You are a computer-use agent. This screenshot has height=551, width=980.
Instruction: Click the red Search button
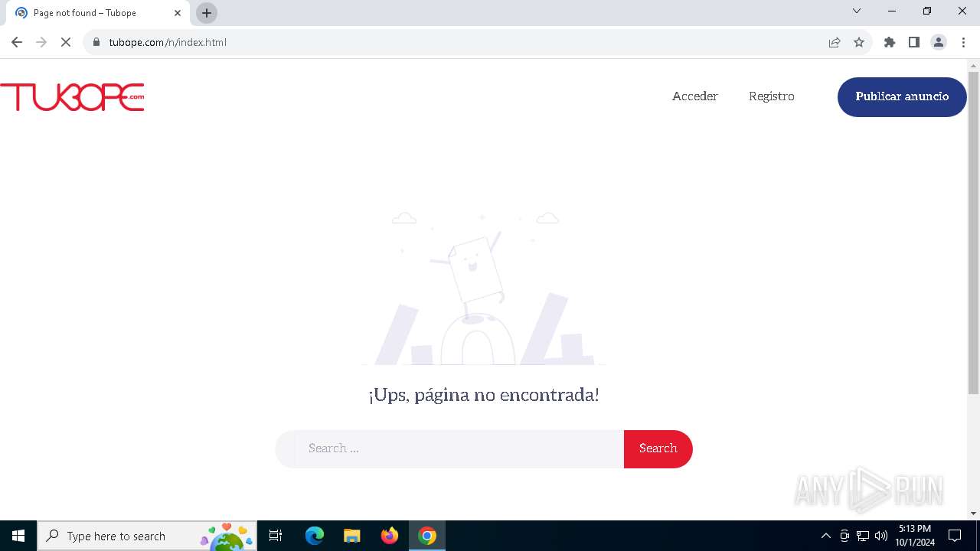point(658,448)
